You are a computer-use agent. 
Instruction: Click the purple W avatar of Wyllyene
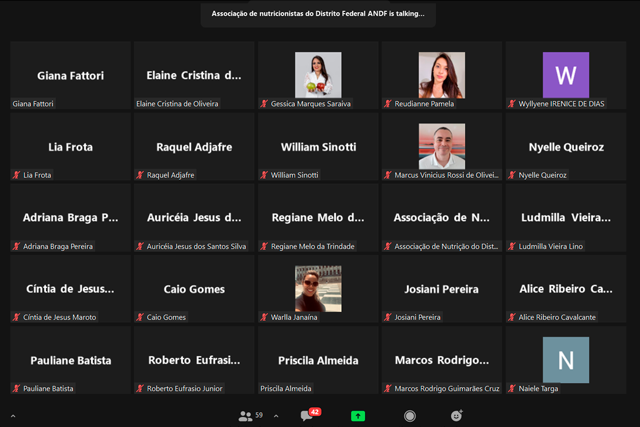(565, 75)
